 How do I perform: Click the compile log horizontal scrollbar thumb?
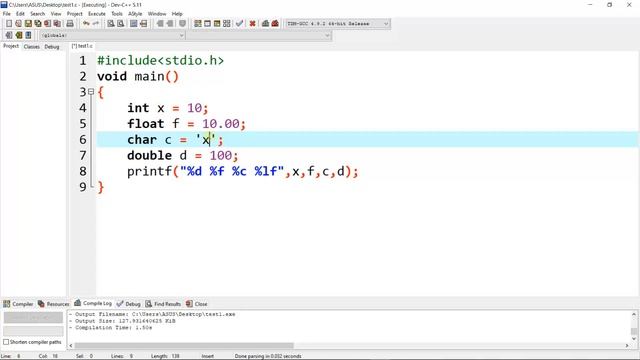[184, 346]
